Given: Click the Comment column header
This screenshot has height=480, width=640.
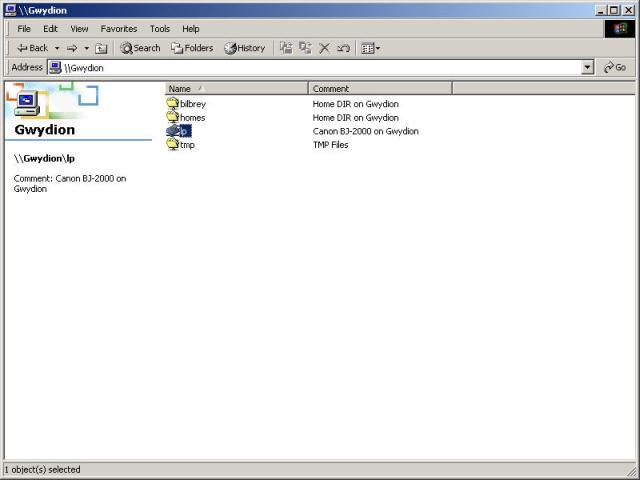Looking at the screenshot, I should coord(380,89).
